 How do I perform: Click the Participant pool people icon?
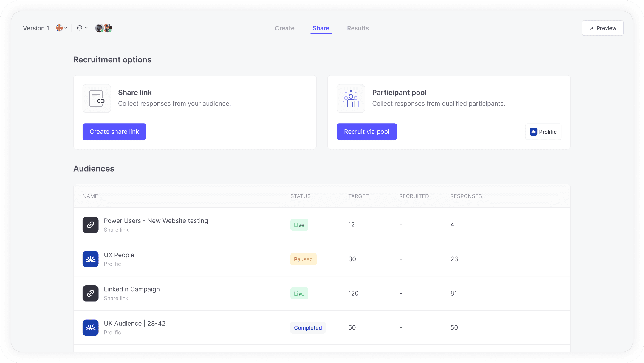pos(351,98)
